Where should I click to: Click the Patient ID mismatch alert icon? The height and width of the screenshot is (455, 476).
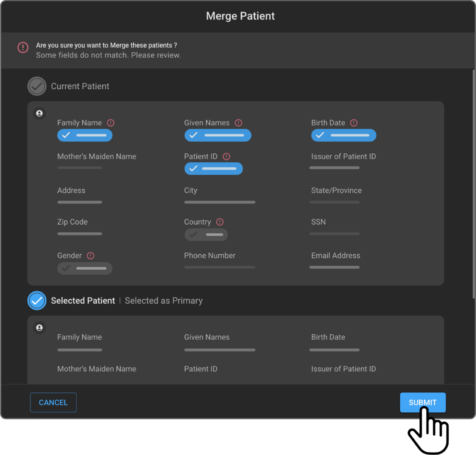(226, 157)
